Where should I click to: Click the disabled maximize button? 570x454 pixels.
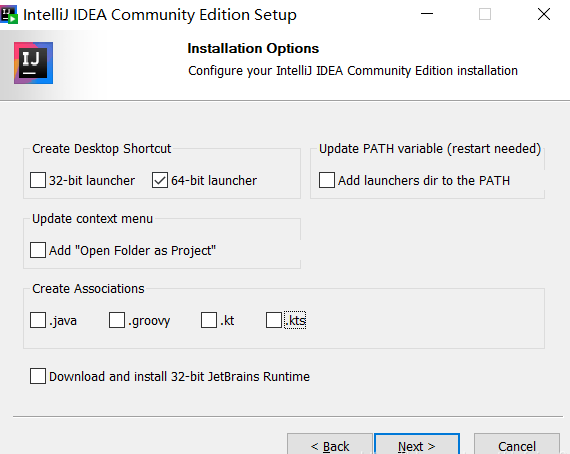[x=485, y=14]
